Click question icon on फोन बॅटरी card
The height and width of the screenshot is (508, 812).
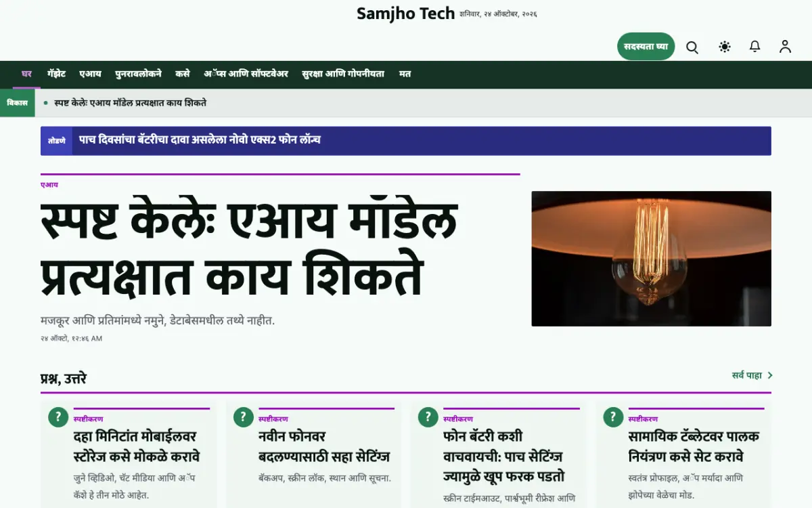tap(428, 417)
